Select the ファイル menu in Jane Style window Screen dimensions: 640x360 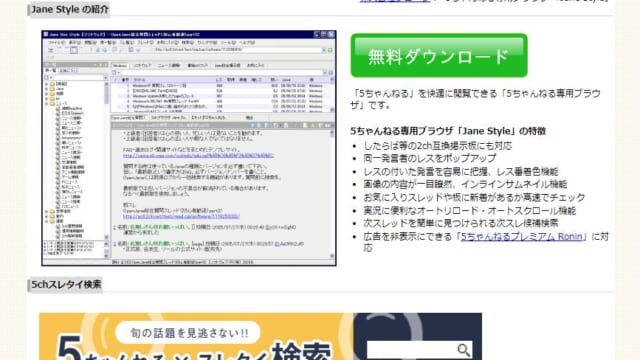[56, 42]
